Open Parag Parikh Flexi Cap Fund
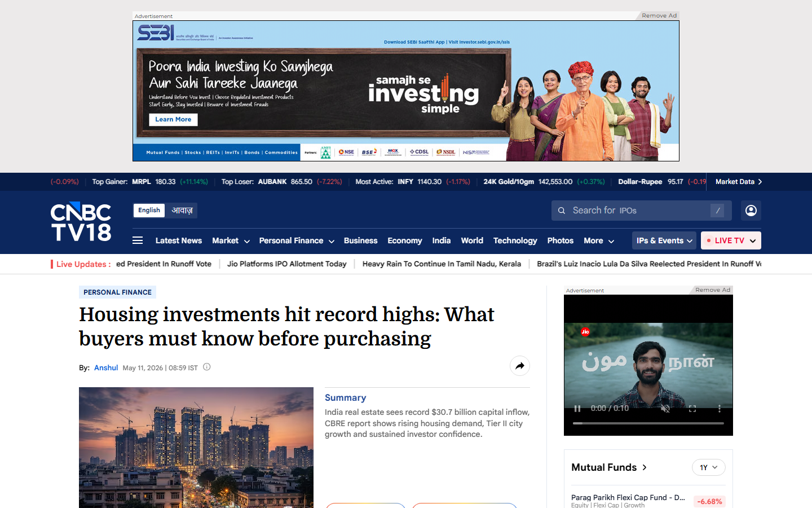This screenshot has height=508, width=812. tap(628, 497)
